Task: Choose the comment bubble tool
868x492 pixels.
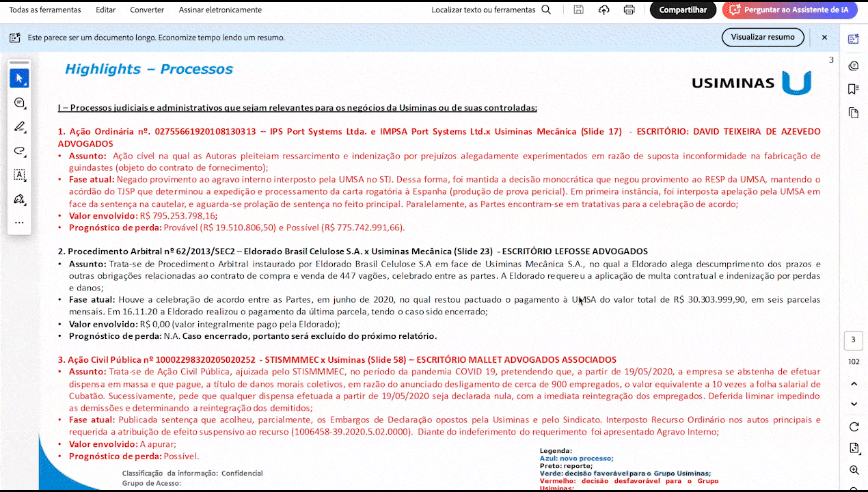Action: pyautogui.click(x=19, y=103)
